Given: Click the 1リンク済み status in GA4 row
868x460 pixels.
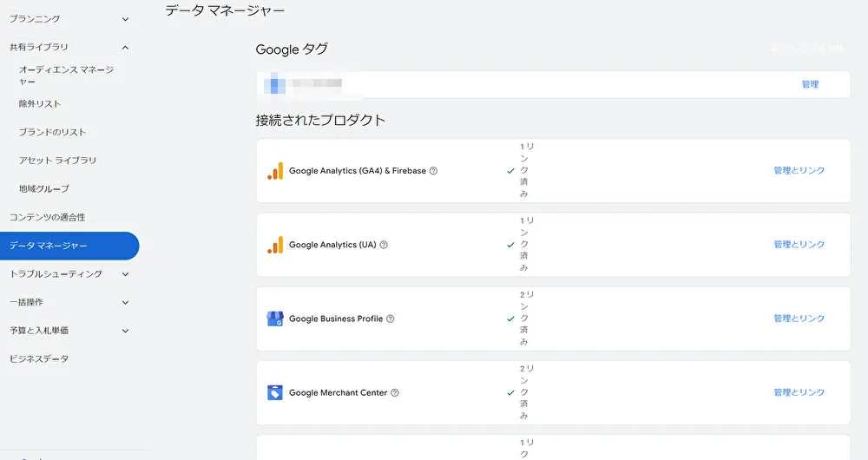Looking at the screenshot, I should 527,170.
